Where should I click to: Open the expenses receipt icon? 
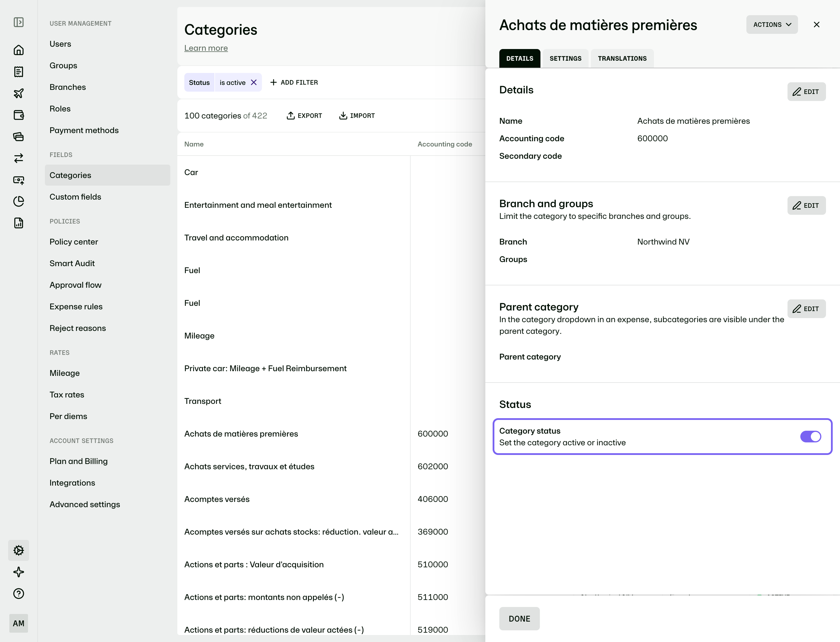18,72
